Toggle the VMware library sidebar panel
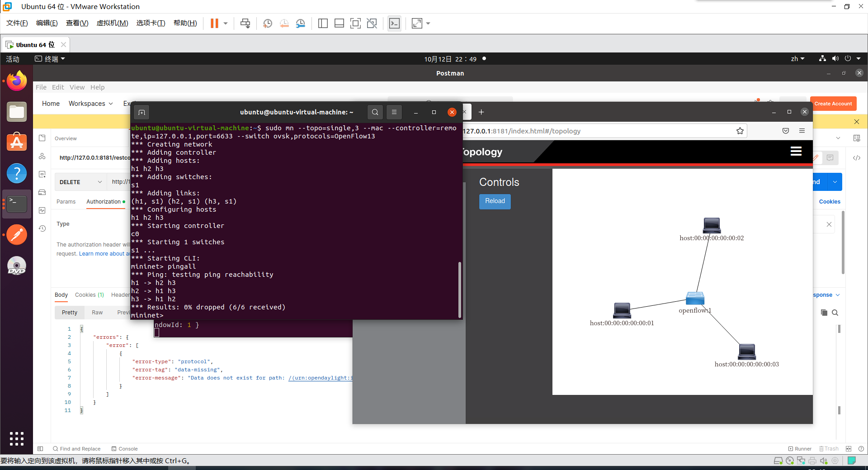This screenshot has width=868, height=470. point(323,24)
